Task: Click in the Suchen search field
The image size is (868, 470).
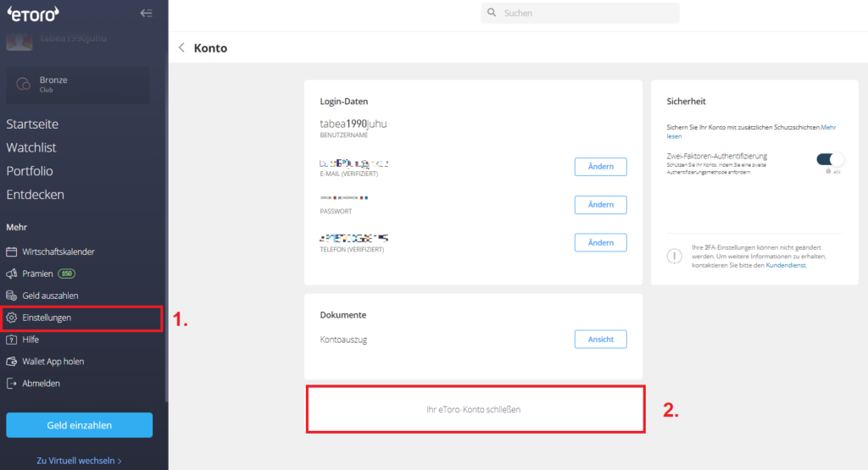Action: click(580, 13)
